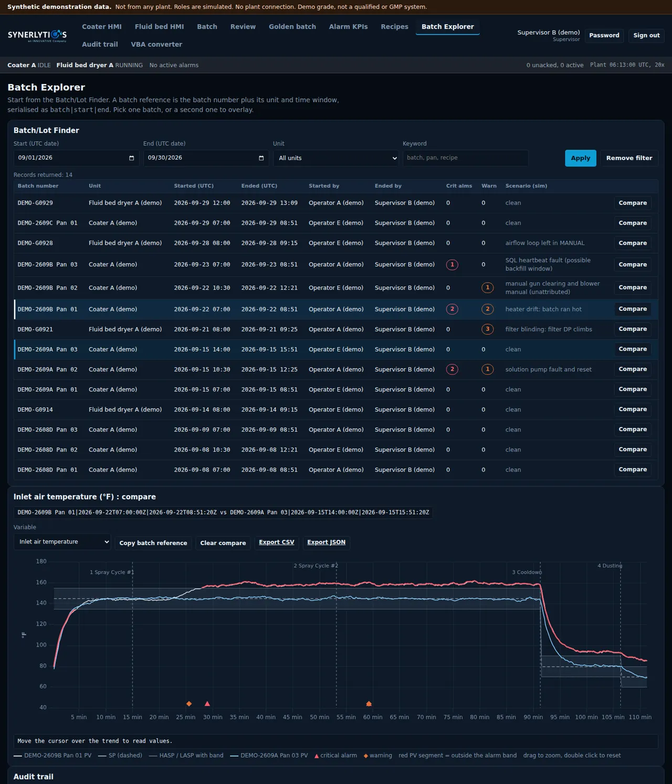This screenshot has width=672, height=784.
Task: Click the Synerlytics logo
Action: [x=37, y=36]
